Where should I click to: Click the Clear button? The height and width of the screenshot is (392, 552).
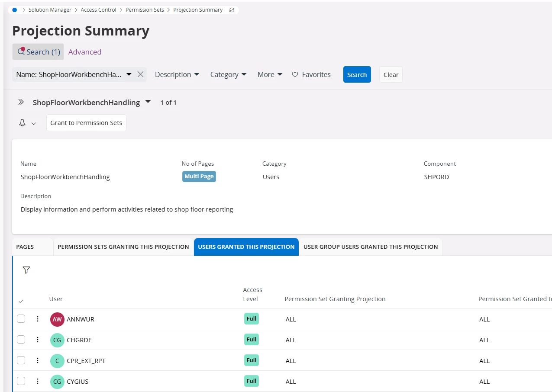tap(391, 74)
